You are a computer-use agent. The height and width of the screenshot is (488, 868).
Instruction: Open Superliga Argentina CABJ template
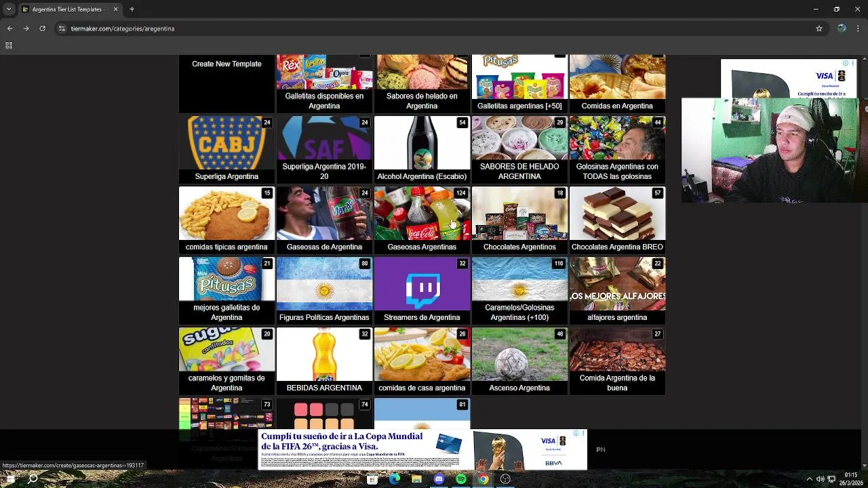pyautogui.click(x=226, y=149)
